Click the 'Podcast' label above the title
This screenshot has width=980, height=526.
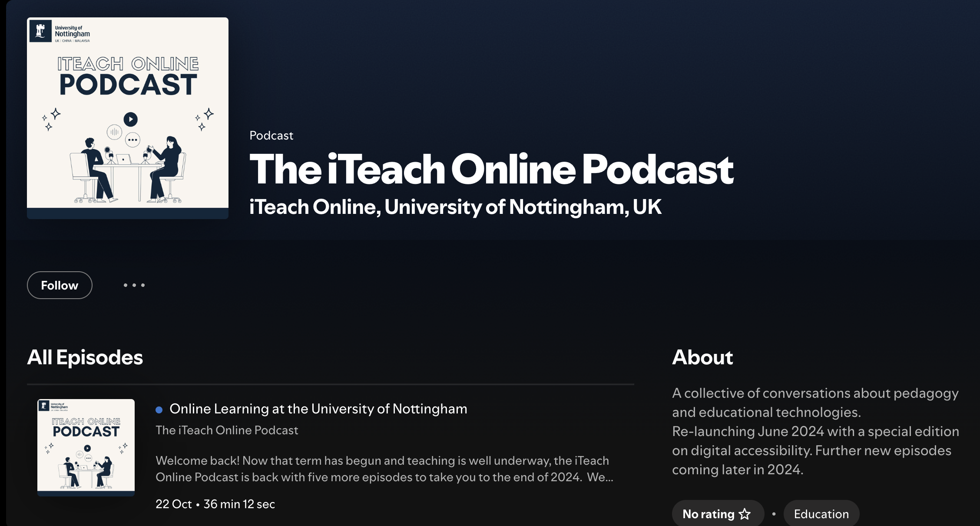click(271, 136)
